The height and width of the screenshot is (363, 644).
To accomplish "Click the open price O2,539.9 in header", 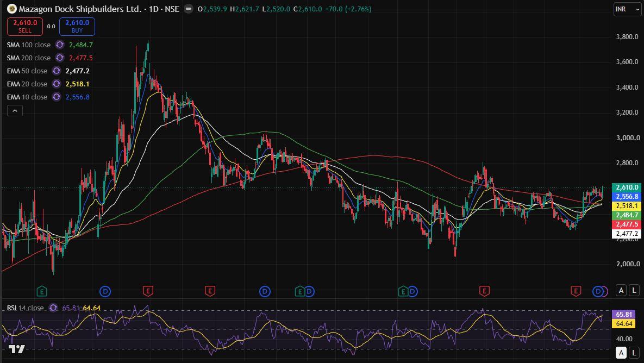I will (212, 9).
